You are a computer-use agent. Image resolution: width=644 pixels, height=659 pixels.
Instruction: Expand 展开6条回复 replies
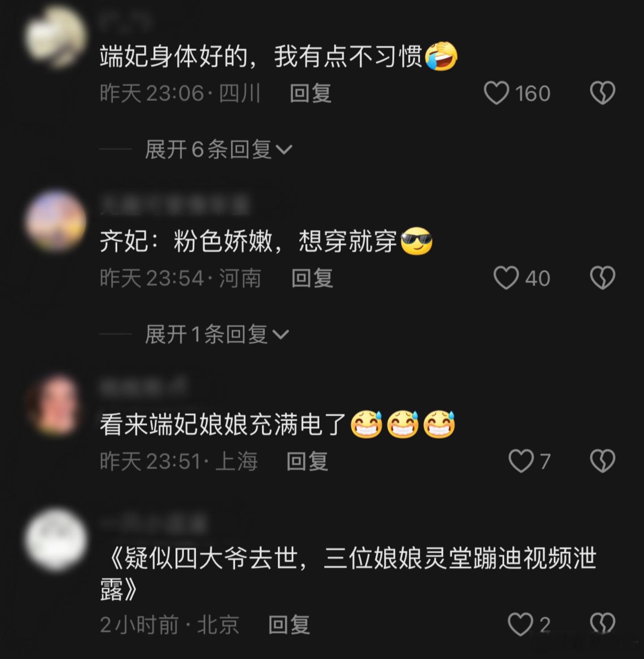pos(219,149)
